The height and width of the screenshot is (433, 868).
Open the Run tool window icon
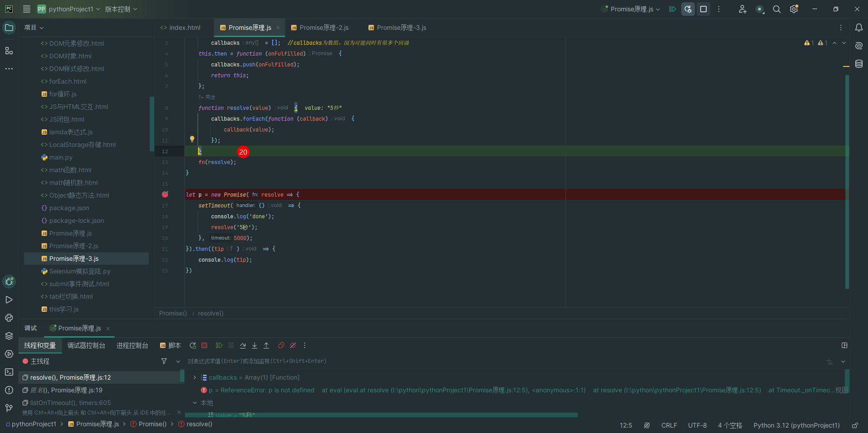[9, 300]
